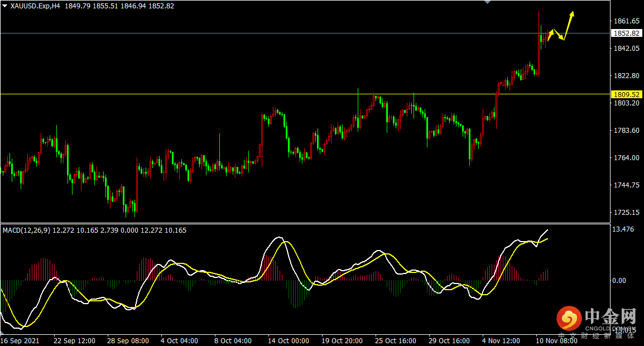
Task: Click the 4 Nov 12:00 time label
Action: tap(501, 340)
